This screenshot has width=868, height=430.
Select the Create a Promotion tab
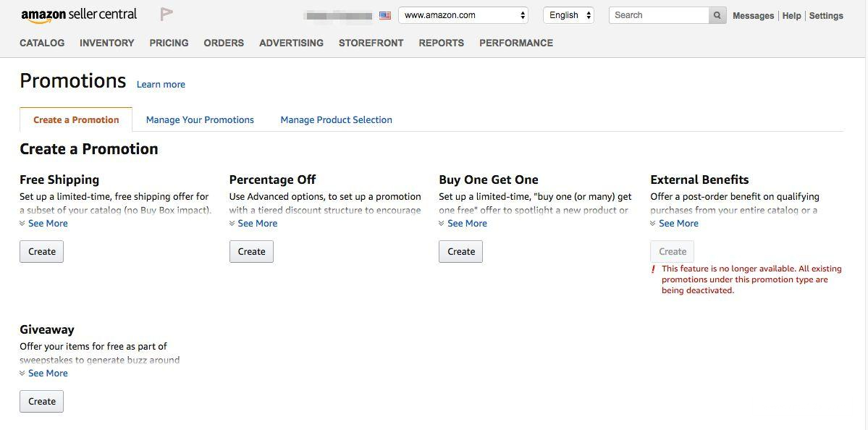tap(76, 119)
